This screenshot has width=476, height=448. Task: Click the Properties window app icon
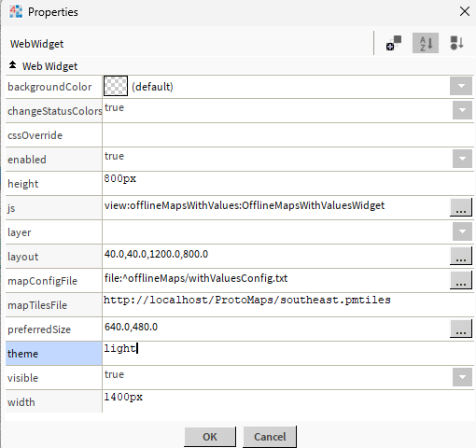pos(16,12)
